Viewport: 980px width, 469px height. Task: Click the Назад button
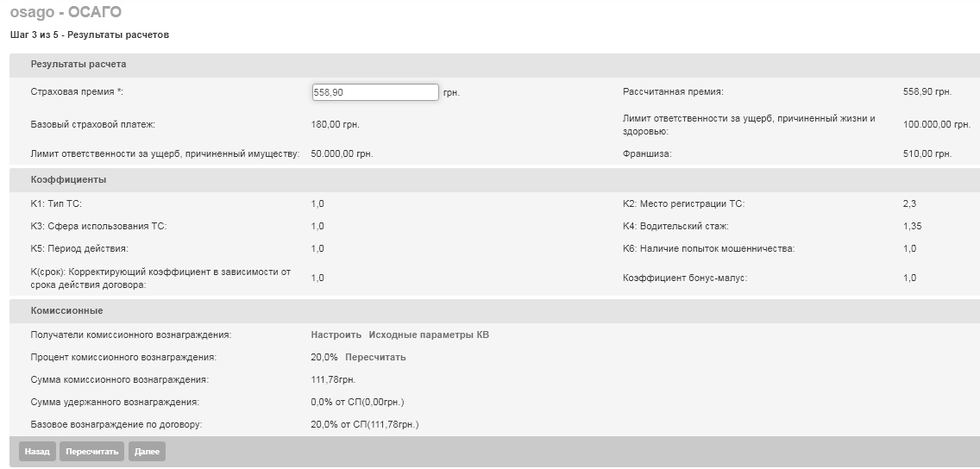(37, 452)
